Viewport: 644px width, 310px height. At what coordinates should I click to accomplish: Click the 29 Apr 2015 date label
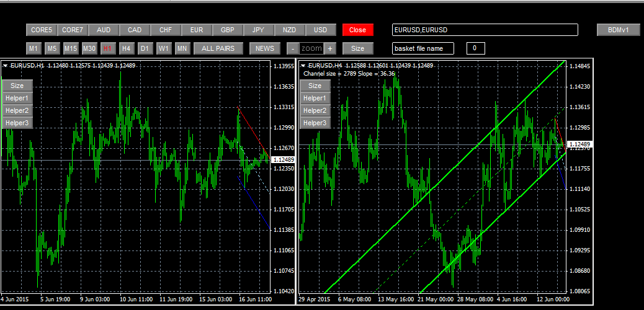coord(315,299)
